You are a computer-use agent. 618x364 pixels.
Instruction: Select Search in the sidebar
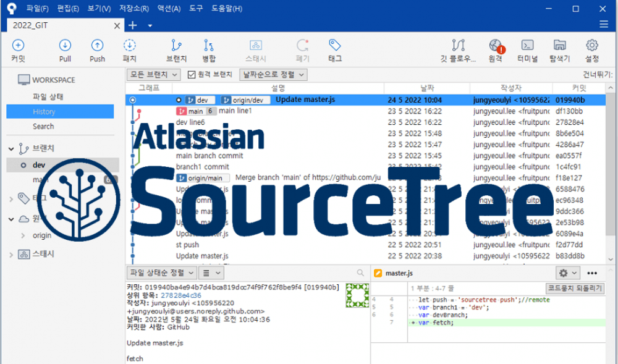tap(43, 127)
